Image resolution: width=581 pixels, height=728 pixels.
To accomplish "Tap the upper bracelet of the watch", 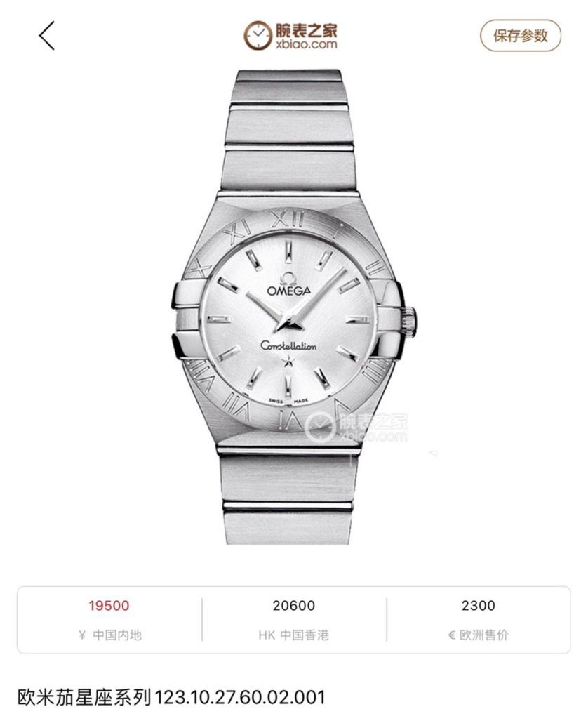I will (290, 131).
